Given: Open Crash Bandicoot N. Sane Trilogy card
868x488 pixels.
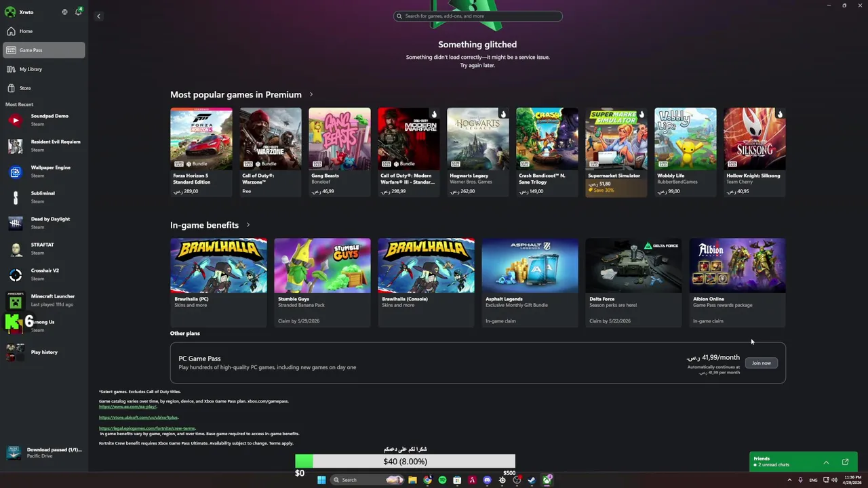Looking at the screenshot, I should pyautogui.click(x=547, y=152).
